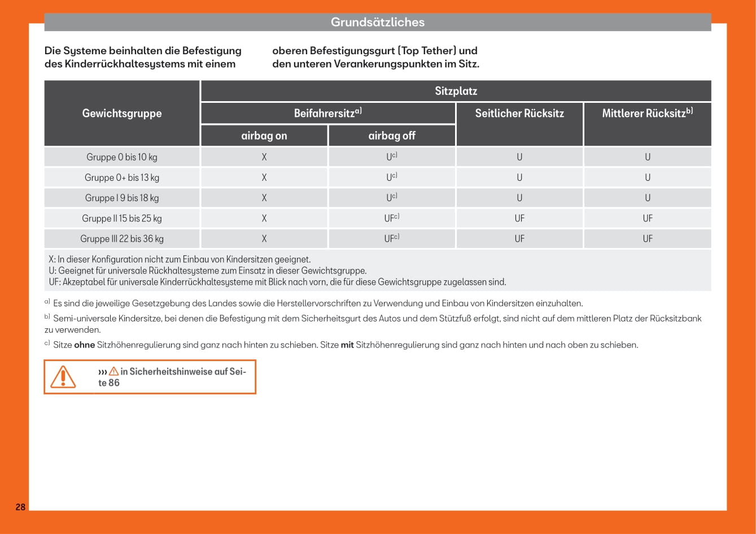Click page number 28

click(20, 507)
